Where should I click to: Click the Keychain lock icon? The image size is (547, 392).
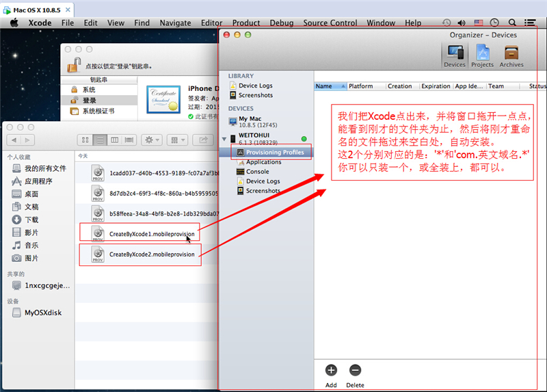pos(74,65)
